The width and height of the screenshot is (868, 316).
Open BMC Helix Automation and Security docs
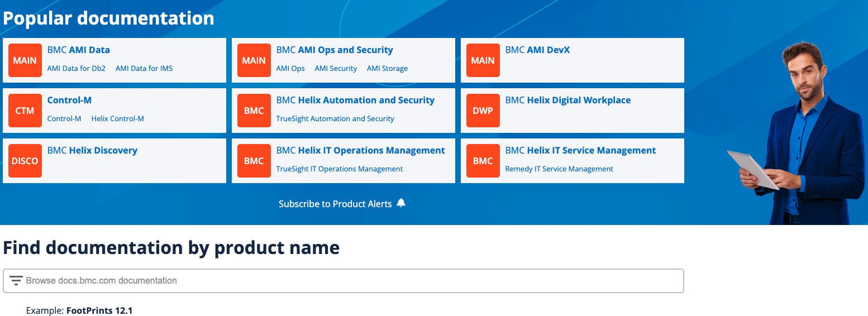355,100
